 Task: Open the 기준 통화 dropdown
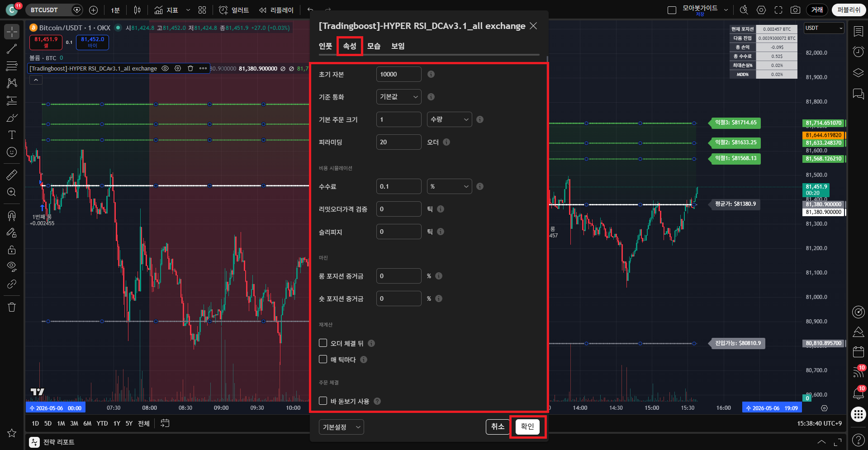click(398, 97)
